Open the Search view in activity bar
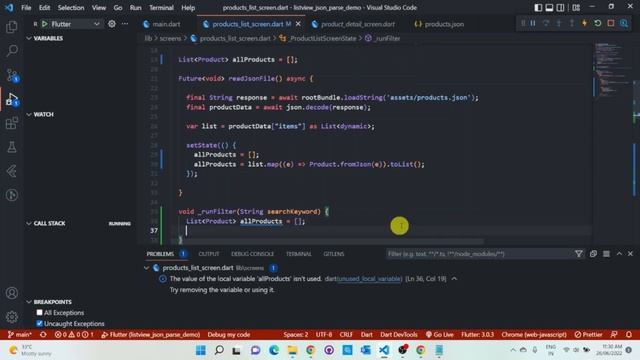Viewport: 640px width, 360px height. click(12, 51)
